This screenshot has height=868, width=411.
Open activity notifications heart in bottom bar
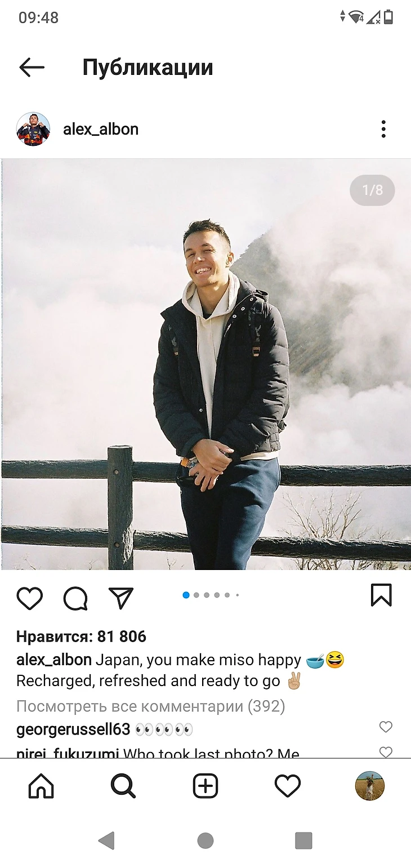pos(288,786)
